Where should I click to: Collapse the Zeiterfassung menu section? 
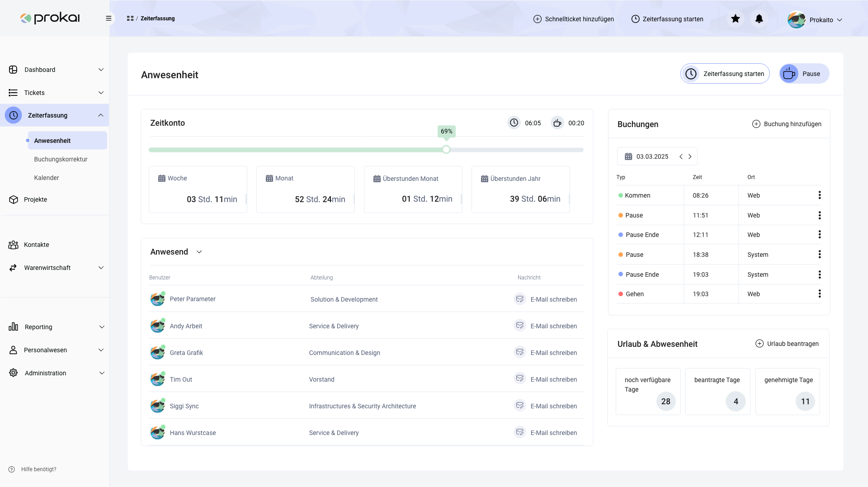pos(101,115)
